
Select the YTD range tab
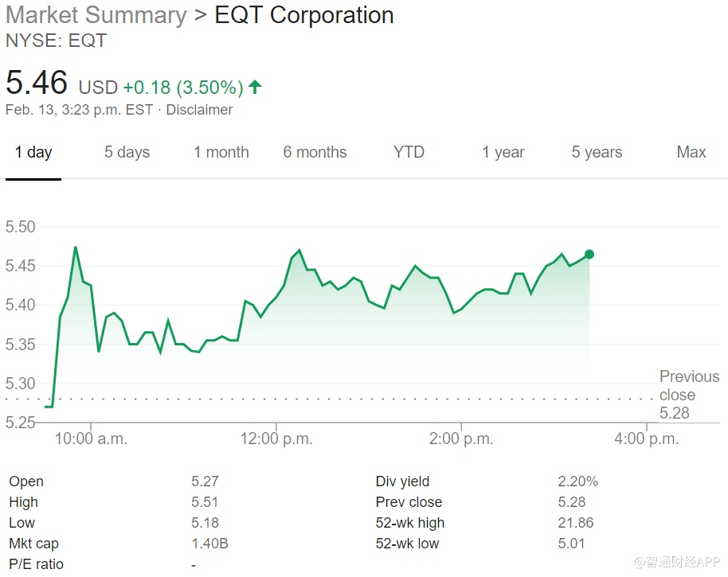[409, 153]
